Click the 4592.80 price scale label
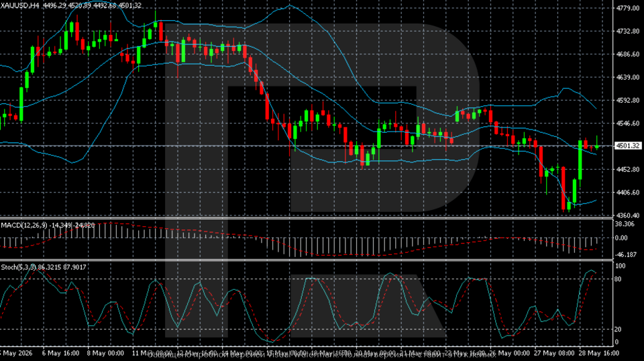Image resolution: width=644 pixels, height=361 pixels. point(628,100)
